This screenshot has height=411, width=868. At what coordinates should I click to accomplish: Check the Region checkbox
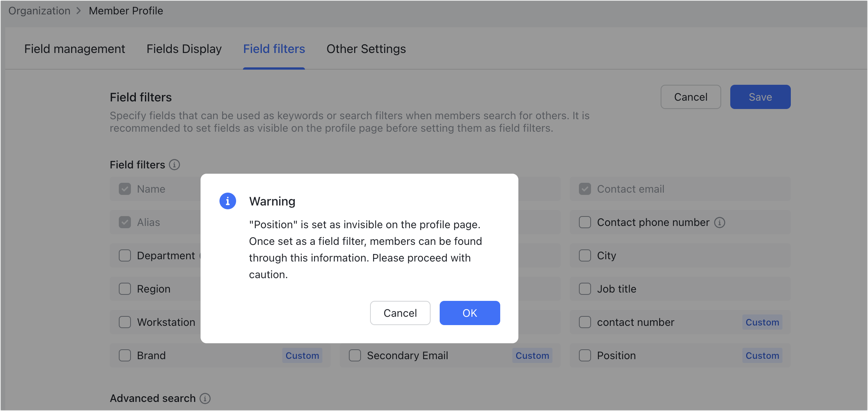[x=124, y=289]
